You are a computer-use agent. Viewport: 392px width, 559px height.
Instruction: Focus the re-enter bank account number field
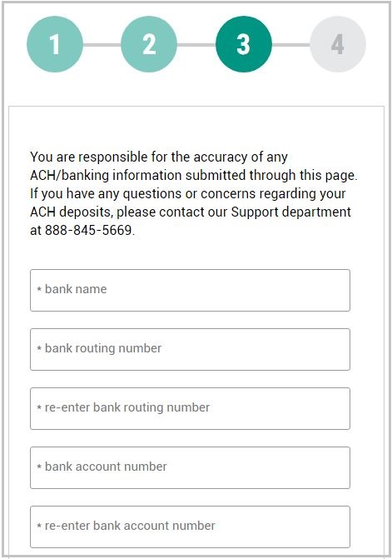pyautogui.click(x=190, y=527)
